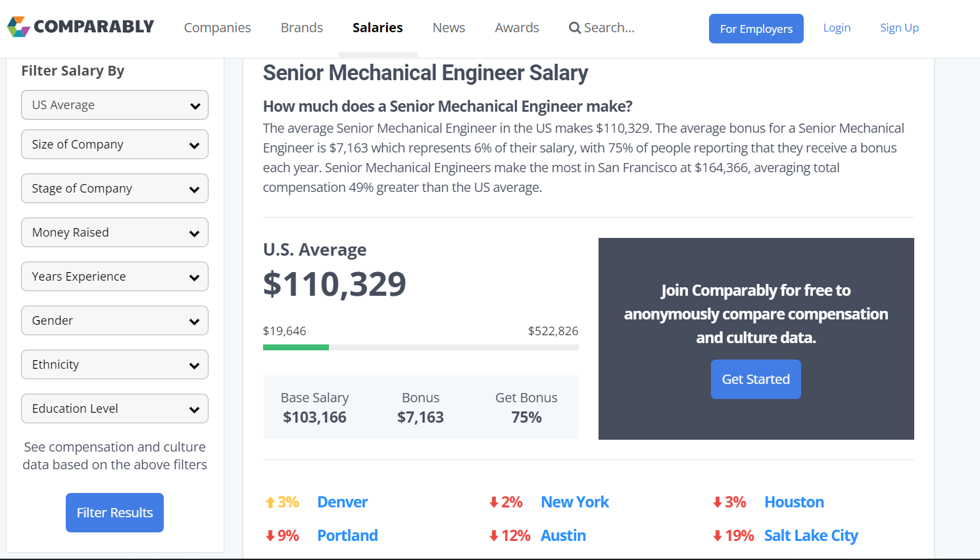
Task: Open the US Average location dropdown
Action: 114,105
